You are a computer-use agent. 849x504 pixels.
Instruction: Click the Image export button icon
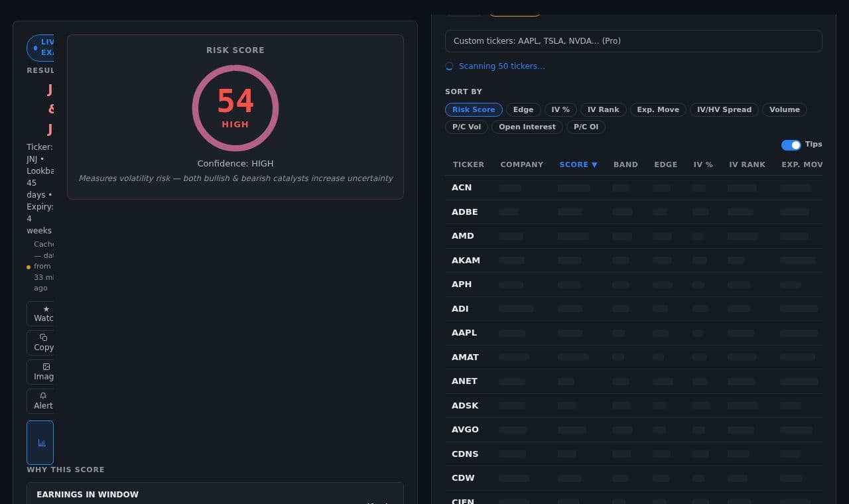coord(46,367)
